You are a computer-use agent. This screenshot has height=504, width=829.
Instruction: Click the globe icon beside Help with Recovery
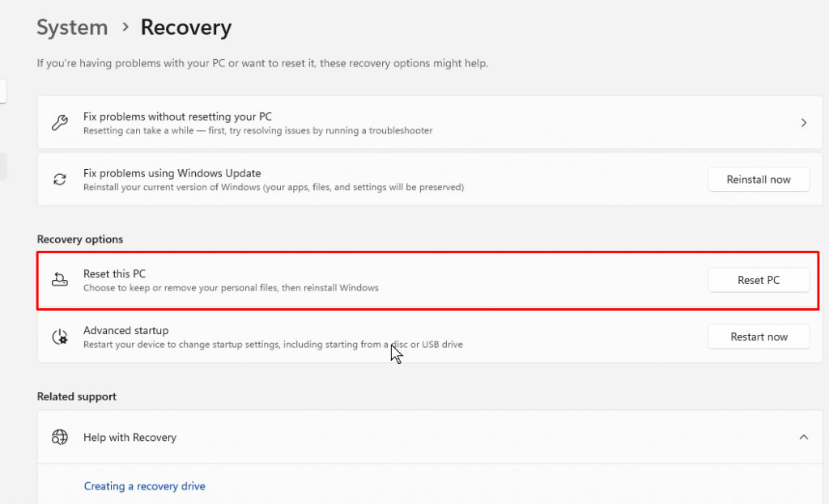coord(59,438)
